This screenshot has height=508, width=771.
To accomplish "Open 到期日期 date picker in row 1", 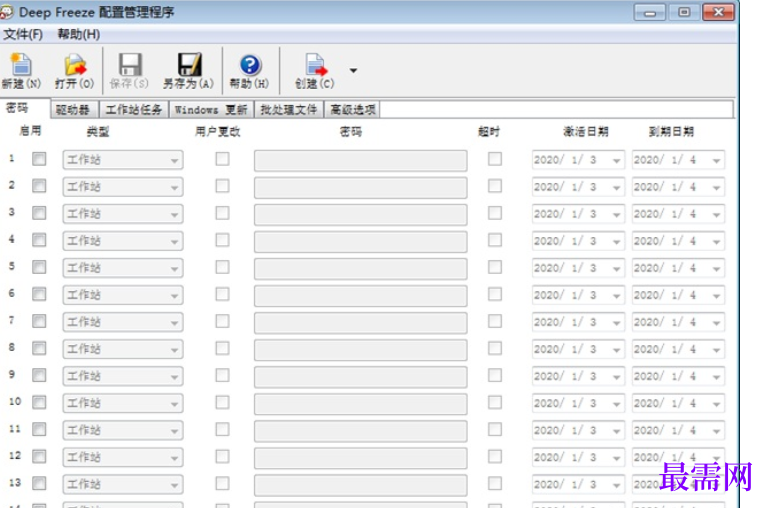I will point(679,160).
